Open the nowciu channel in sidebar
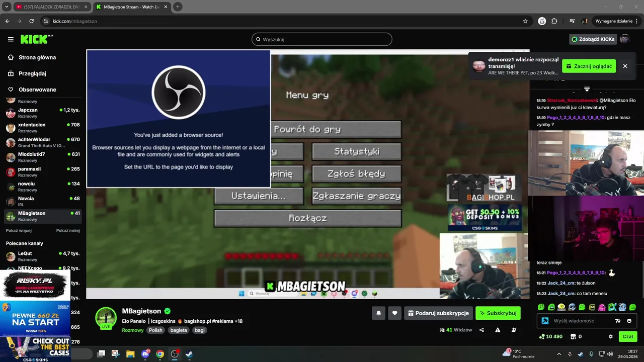644x362 pixels. (x=43, y=187)
